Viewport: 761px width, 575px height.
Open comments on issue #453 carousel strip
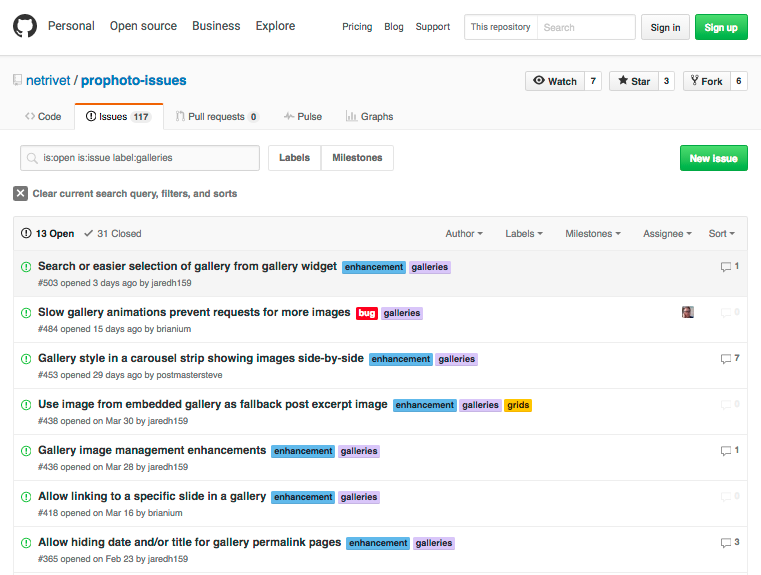[730, 358]
